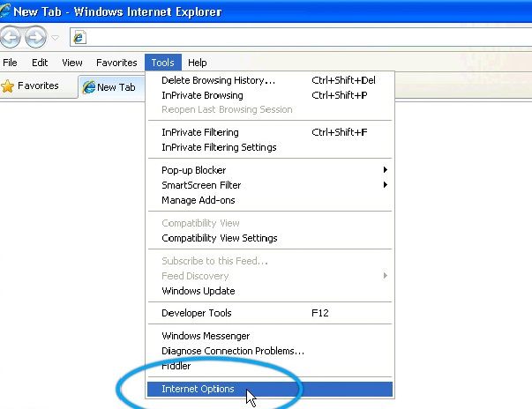Click the Favorites button label on toolbar
The height and width of the screenshot is (409, 532).
pyautogui.click(x=38, y=86)
